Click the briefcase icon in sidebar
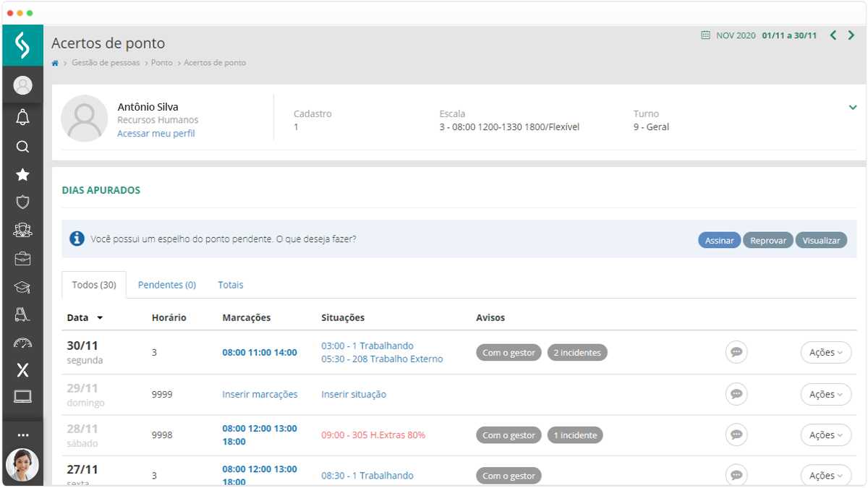868x488 pixels. (x=22, y=259)
